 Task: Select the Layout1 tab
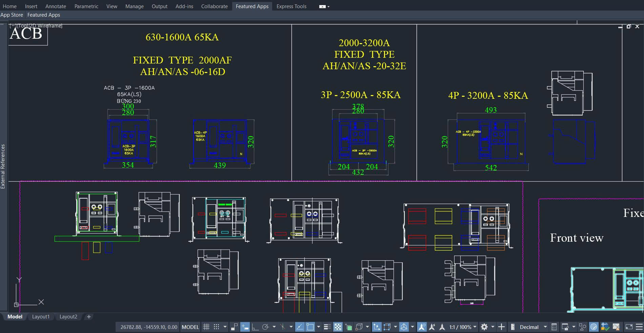[41, 317]
